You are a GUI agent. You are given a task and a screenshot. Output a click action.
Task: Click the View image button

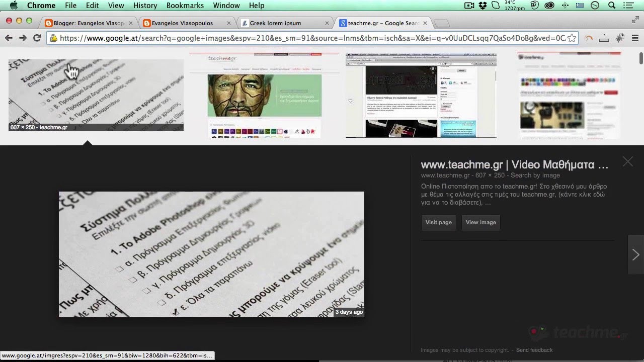pos(481,222)
